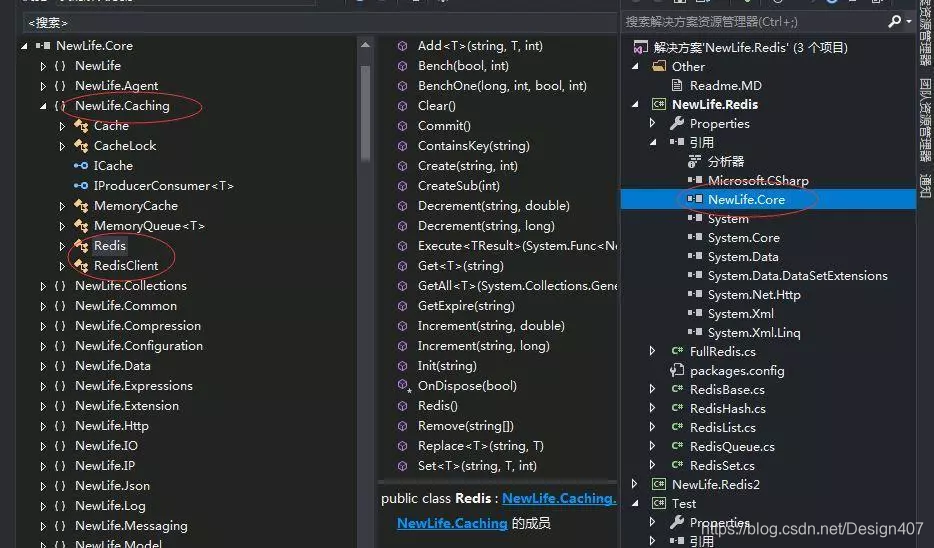Click the System.Xml reference icon

click(695, 313)
